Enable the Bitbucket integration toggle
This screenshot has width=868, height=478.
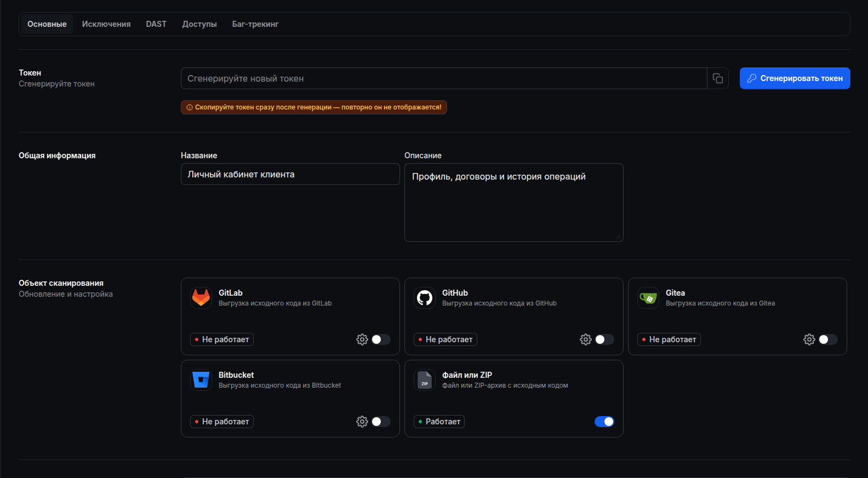coord(381,422)
